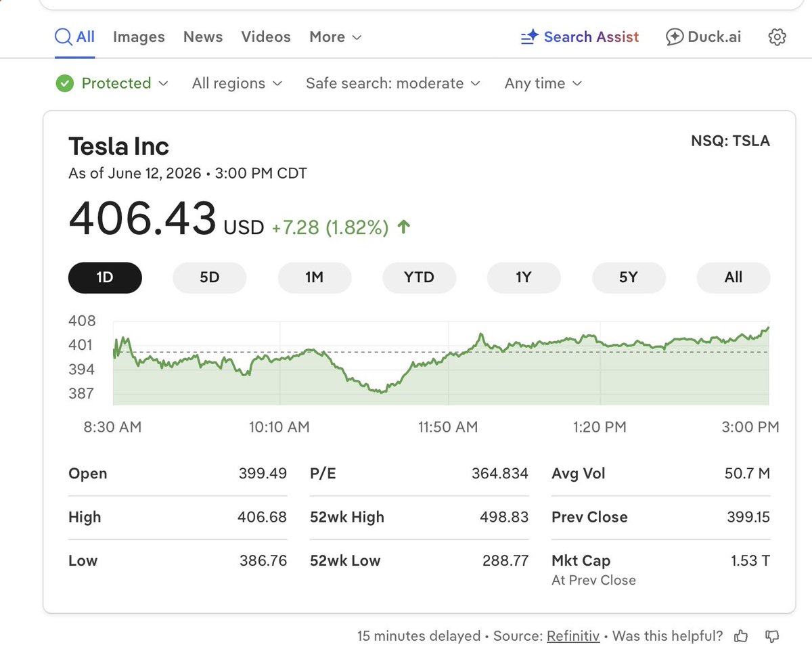Expand the More search categories menu
Screen dimensions: 812x653
(336, 37)
